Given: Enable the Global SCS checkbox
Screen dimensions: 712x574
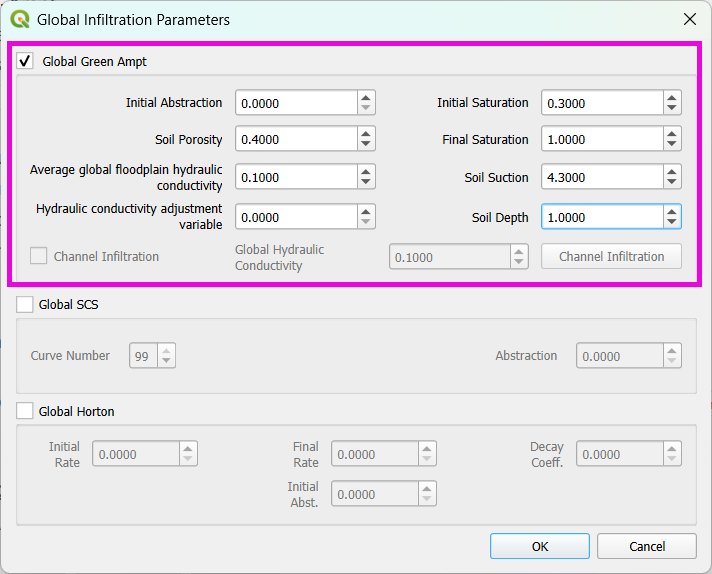Looking at the screenshot, I should [x=25, y=304].
